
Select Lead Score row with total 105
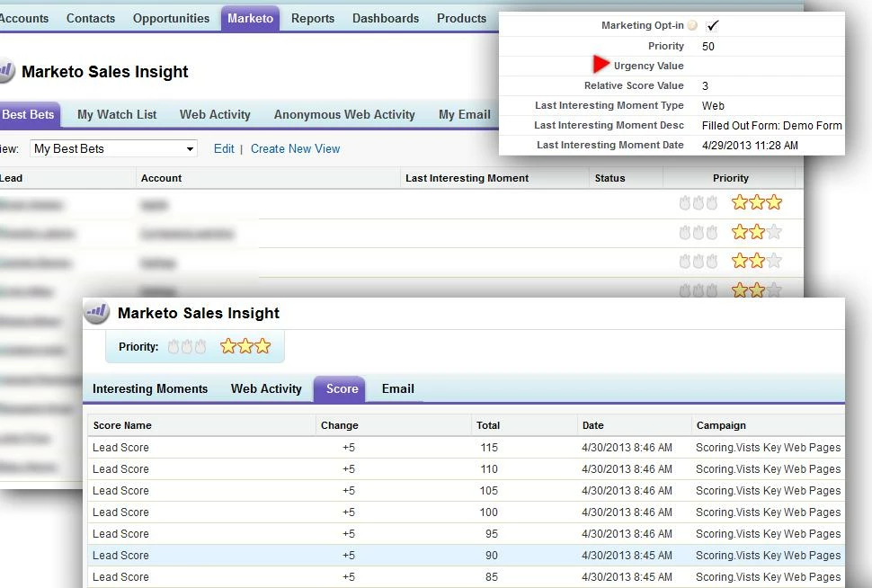466,491
